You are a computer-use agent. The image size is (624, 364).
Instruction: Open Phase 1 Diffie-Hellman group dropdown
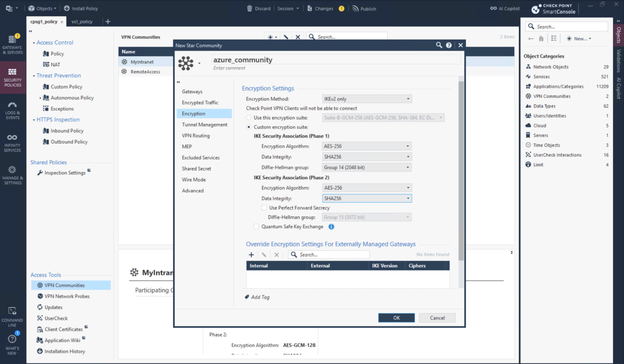tap(367, 167)
